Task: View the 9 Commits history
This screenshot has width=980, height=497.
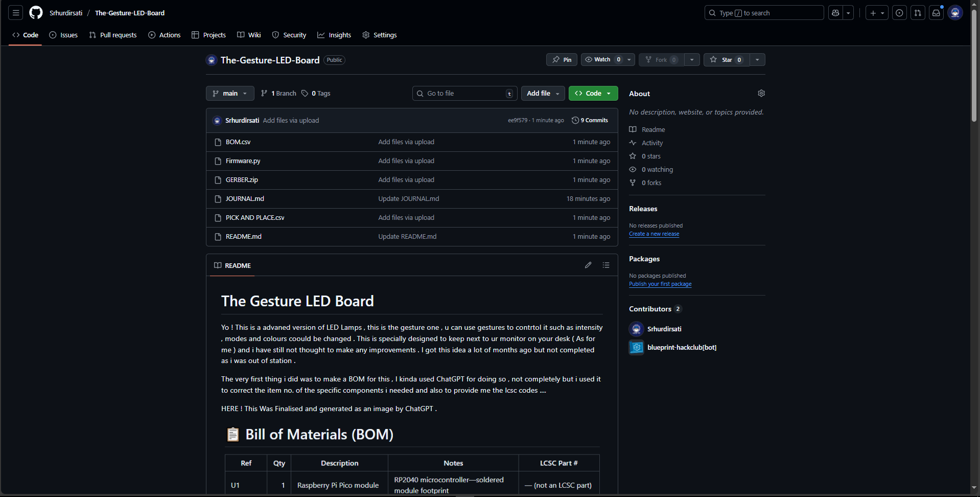Action: tap(590, 120)
